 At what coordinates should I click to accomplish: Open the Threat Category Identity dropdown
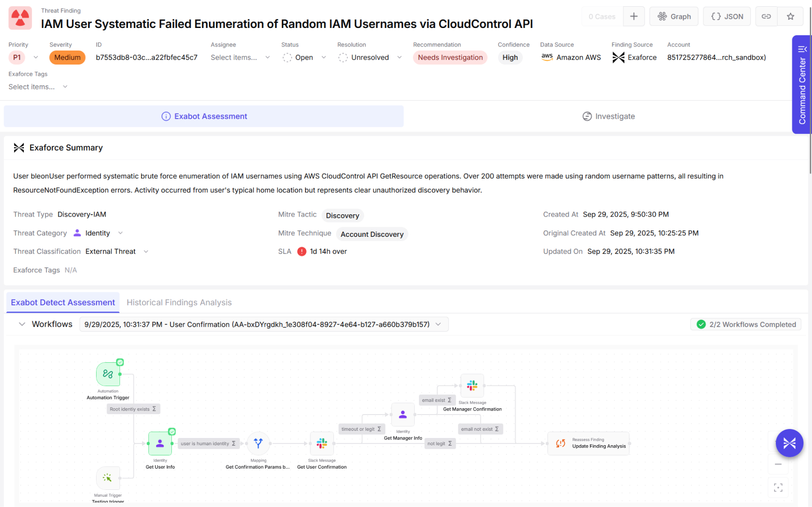click(98, 233)
